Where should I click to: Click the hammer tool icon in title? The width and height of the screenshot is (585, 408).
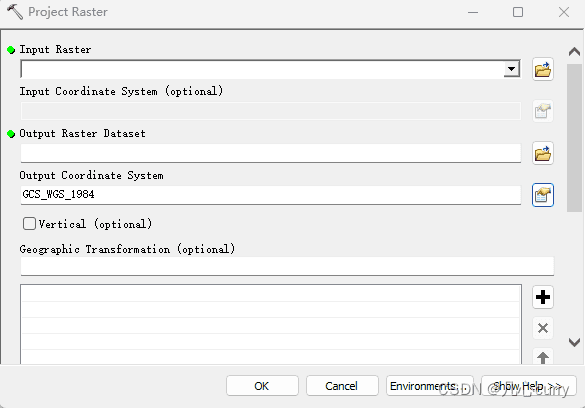click(15, 12)
